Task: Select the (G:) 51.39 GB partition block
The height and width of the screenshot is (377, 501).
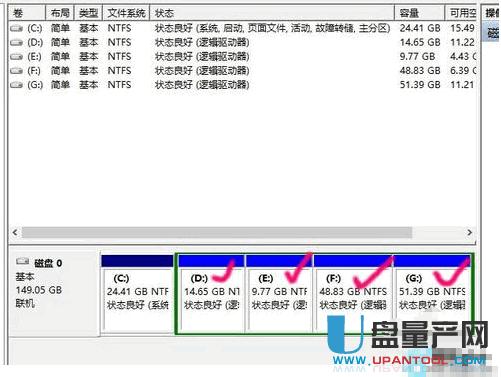Action: click(x=432, y=293)
